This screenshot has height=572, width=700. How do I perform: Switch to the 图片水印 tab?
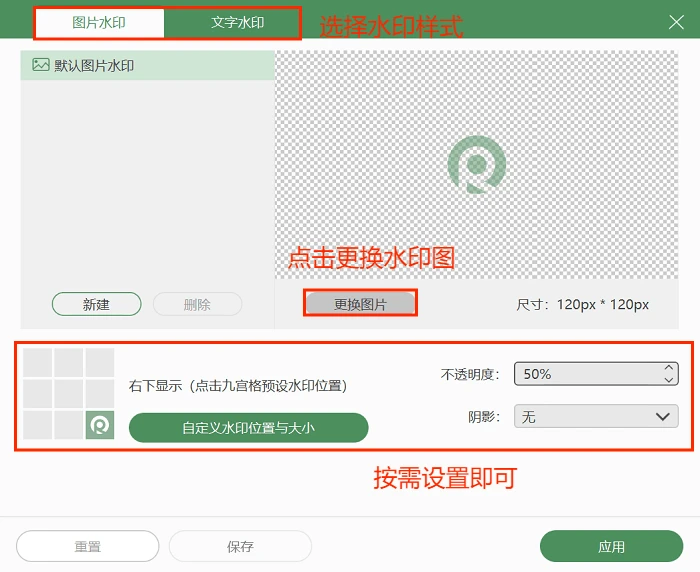pyautogui.click(x=99, y=22)
